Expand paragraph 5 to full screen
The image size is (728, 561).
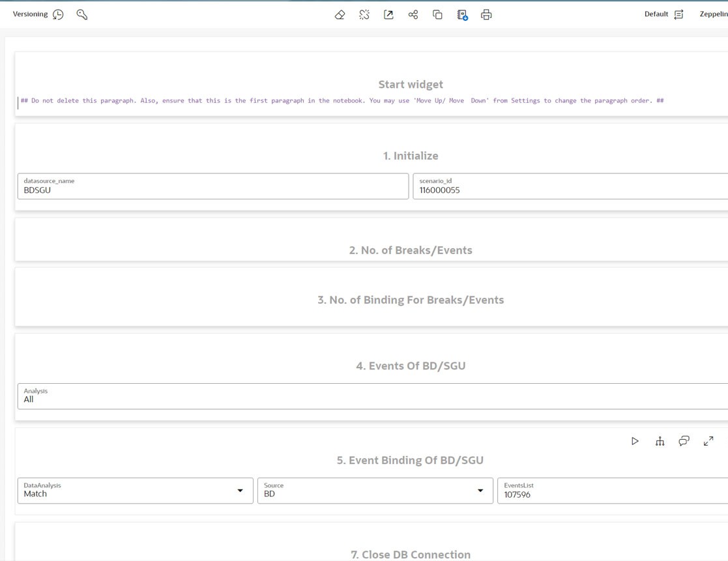(708, 441)
